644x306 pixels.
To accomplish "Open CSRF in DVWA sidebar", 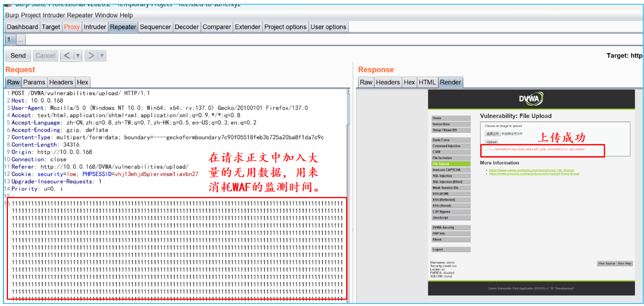I will [451, 152].
